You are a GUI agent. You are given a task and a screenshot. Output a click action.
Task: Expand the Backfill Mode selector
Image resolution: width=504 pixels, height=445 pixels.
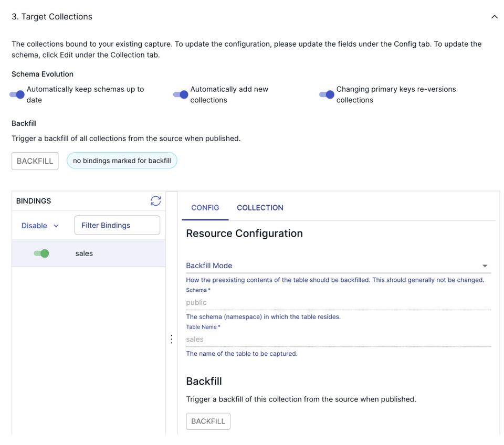tap(336, 266)
